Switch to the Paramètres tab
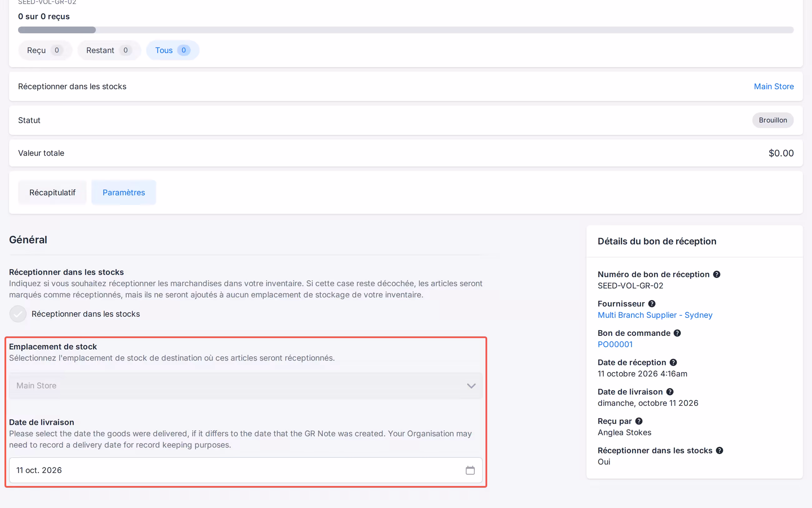812x508 pixels. point(124,192)
